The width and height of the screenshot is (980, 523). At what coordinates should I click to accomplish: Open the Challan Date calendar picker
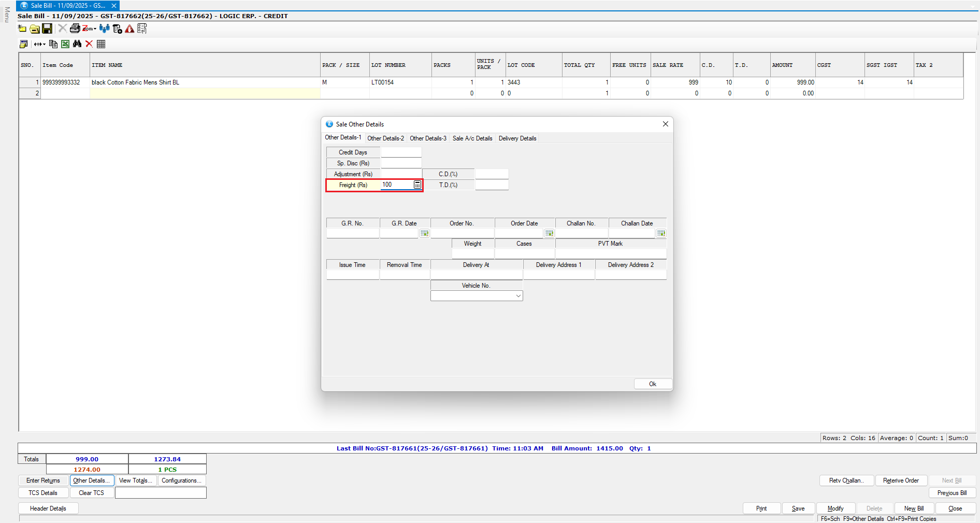(x=661, y=233)
